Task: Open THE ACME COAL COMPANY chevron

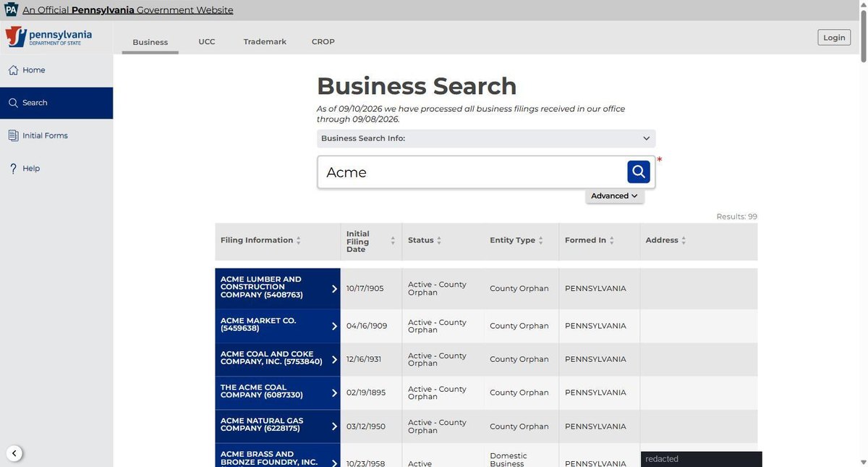Action: coord(334,392)
